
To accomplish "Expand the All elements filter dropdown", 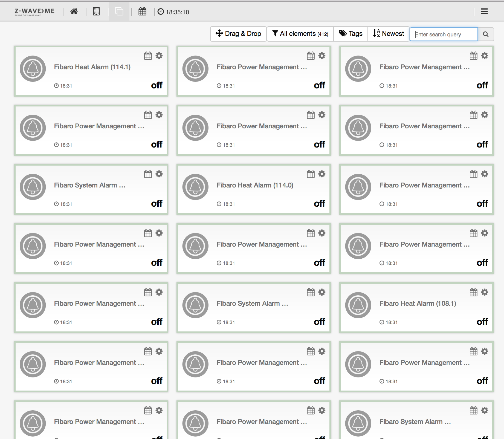I will pos(300,34).
